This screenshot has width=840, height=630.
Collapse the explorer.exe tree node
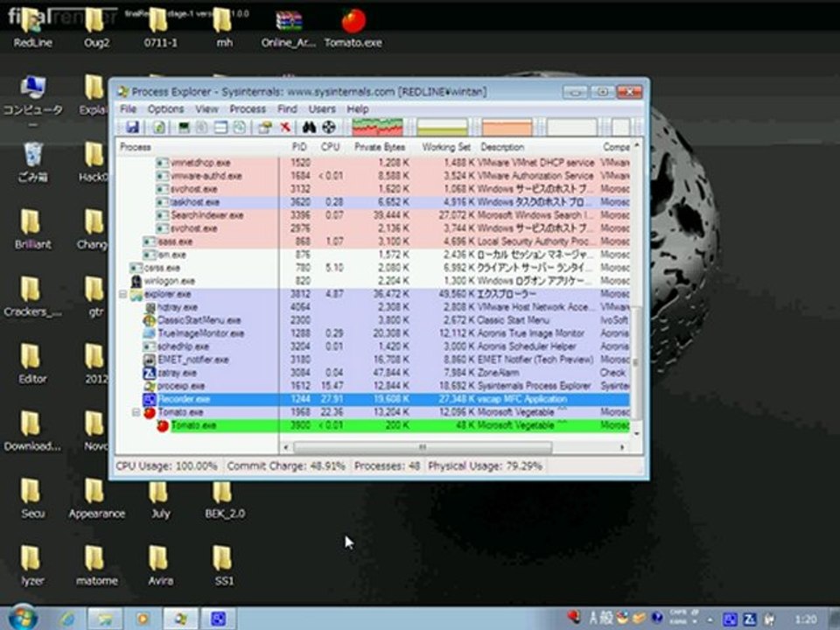click(x=122, y=294)
